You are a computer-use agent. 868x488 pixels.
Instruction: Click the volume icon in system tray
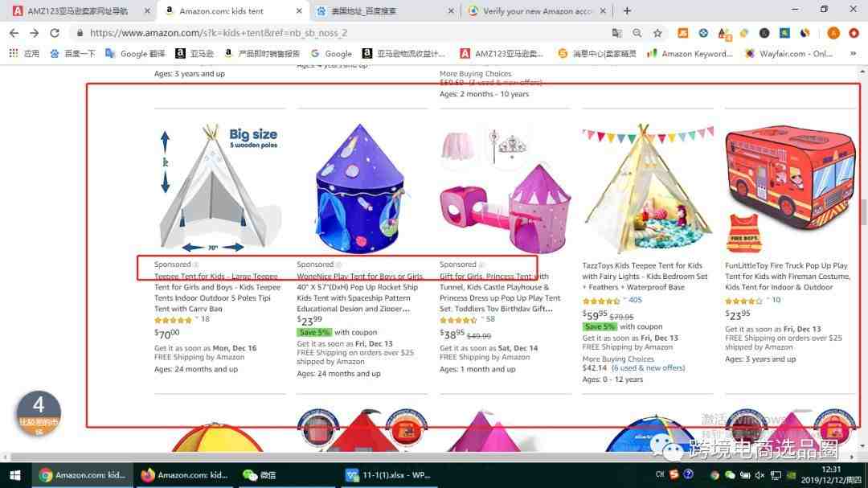[x=759, y=475]
